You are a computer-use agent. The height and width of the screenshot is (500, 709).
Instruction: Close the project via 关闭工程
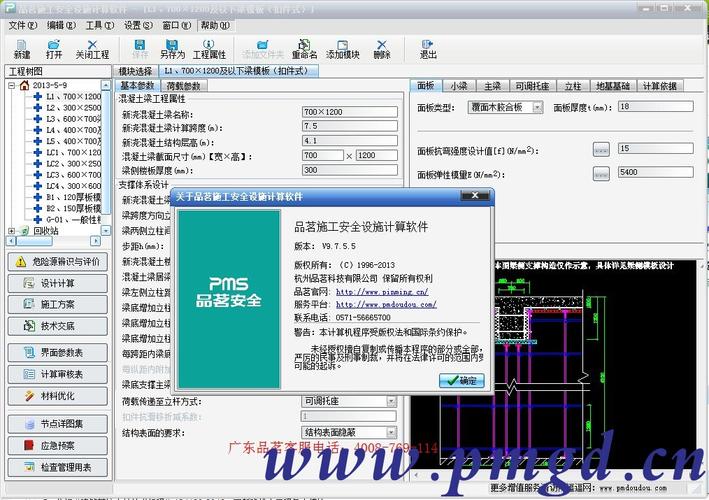(x=92, y=49)
